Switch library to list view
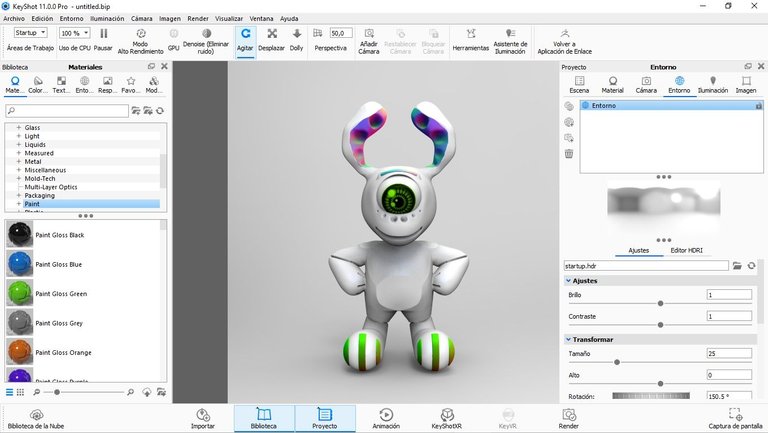 pos(9,392)
